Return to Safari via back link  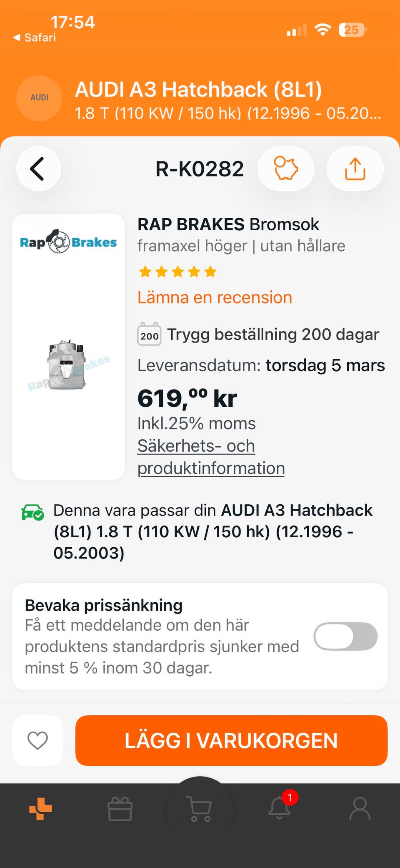pyautogui.click(x=35, y=38)
